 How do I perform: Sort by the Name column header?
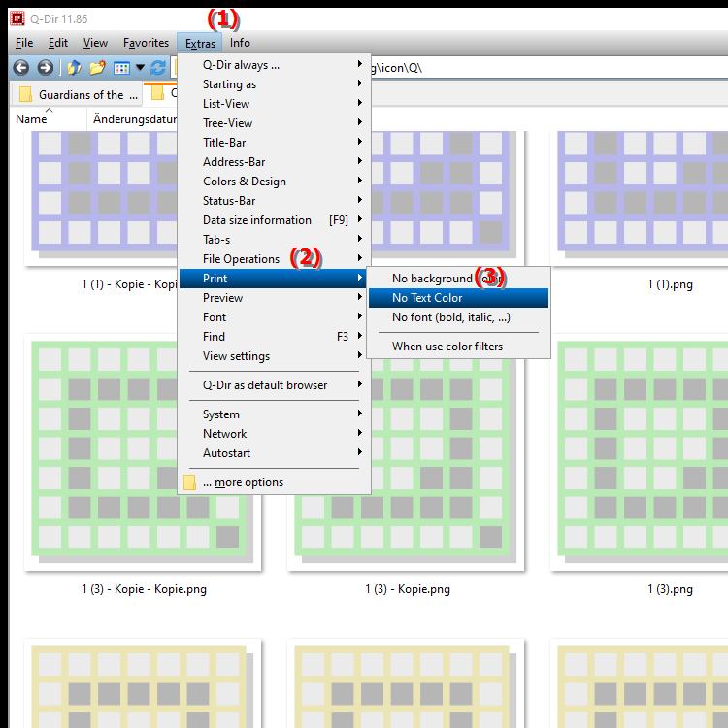tap(48, 119)
